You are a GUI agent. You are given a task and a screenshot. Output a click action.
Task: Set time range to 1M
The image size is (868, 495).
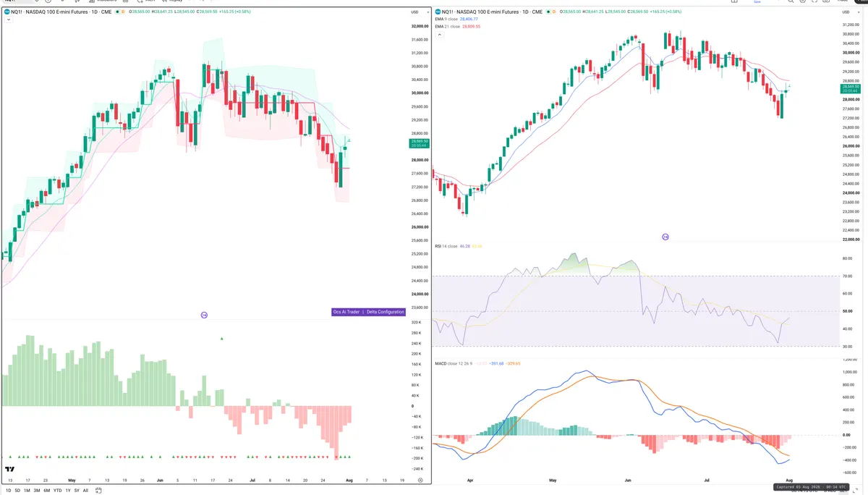(x=27, y=491)
